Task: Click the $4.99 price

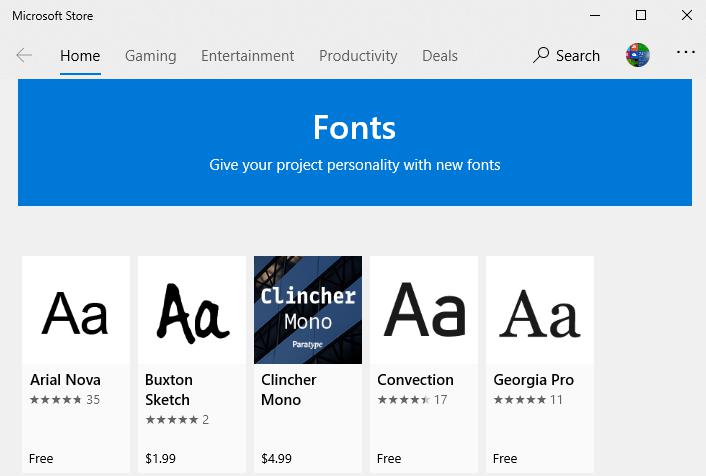Action: (276, 458)
